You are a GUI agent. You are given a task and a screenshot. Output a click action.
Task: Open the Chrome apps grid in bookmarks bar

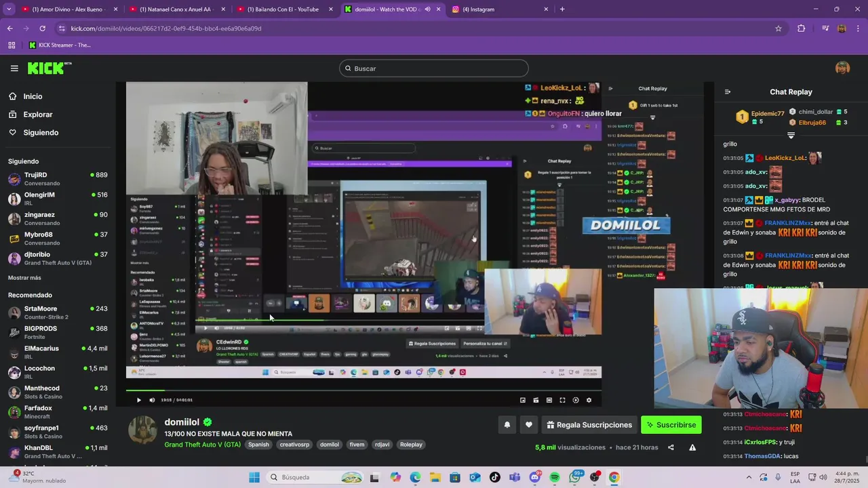click(12, 45)
